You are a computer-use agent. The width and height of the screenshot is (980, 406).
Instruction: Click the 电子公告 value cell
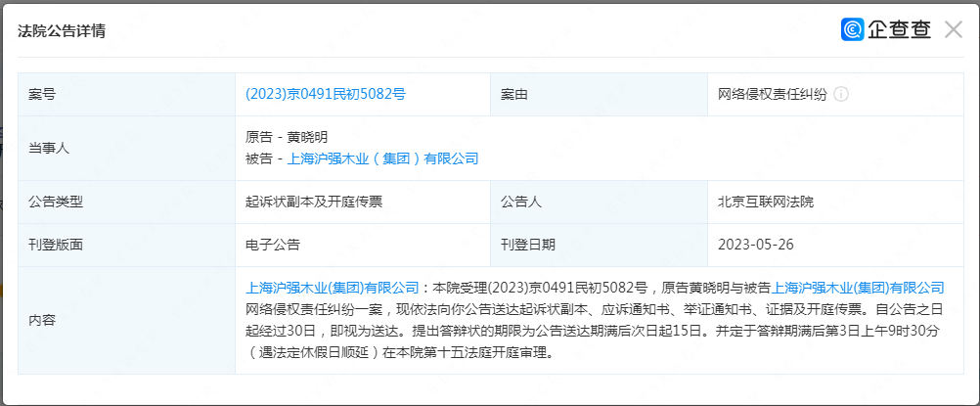(x=273, y=245)
